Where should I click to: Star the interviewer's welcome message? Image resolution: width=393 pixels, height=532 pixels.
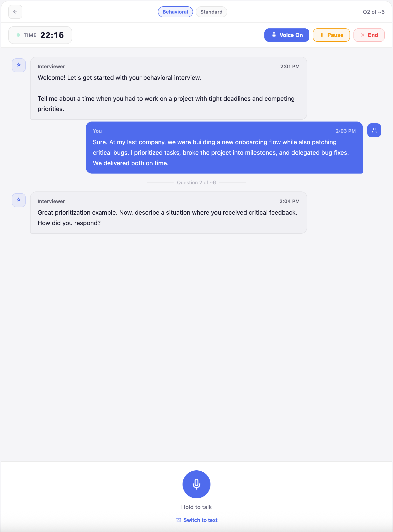click(x=19, y=65)
